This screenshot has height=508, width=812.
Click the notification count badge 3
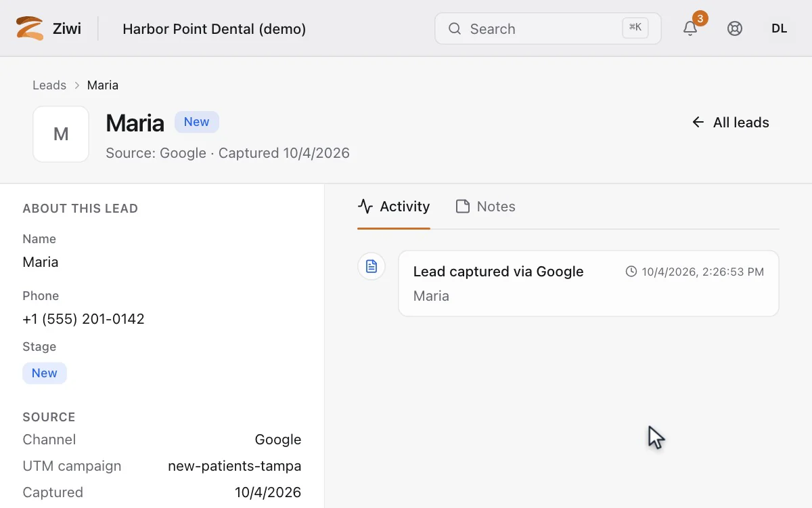[700, 18]
